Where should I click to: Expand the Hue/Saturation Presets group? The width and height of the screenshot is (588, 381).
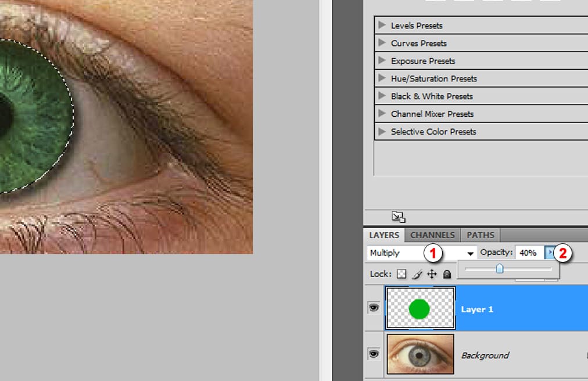[382, 78]
